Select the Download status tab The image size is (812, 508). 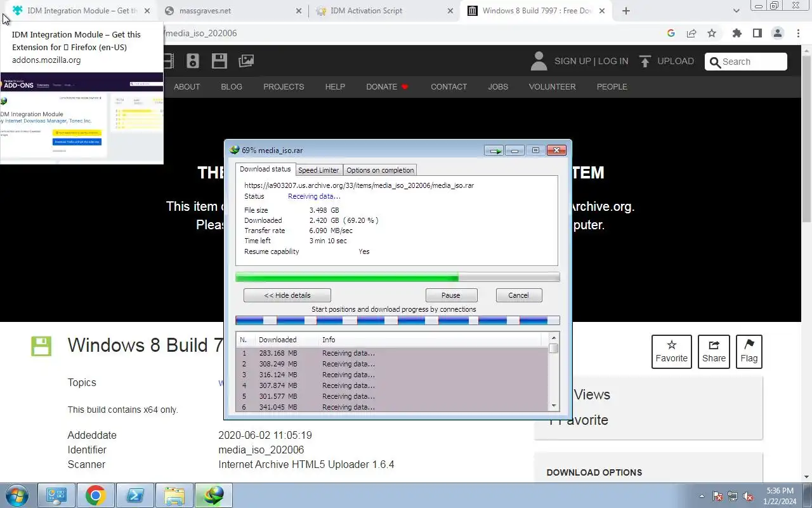click(265, 170)
